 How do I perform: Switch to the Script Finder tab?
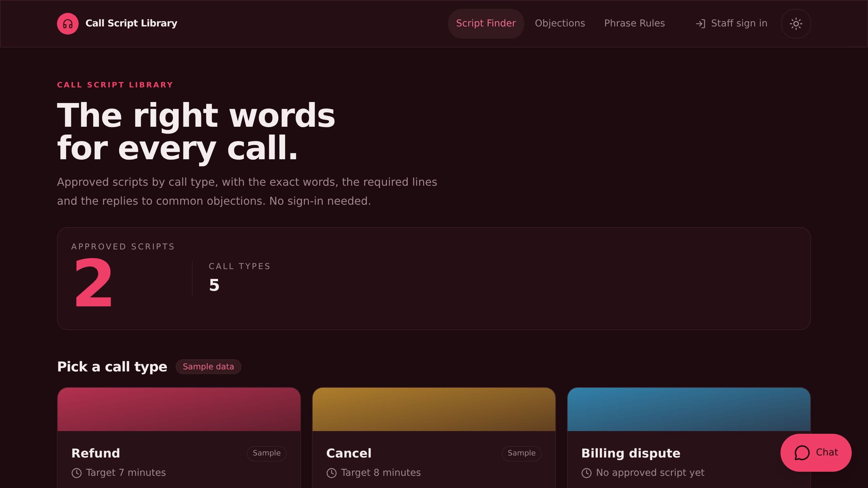(486, 23)
